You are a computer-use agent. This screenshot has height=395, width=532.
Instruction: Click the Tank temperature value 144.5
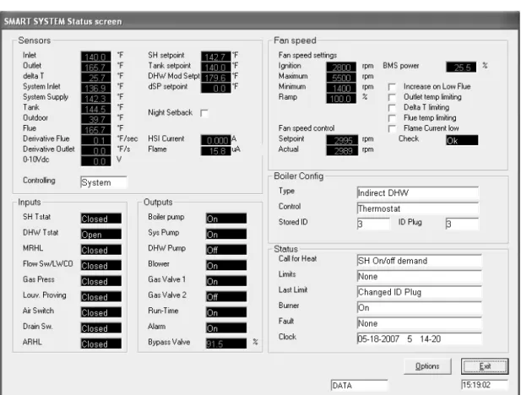point(95,109)
